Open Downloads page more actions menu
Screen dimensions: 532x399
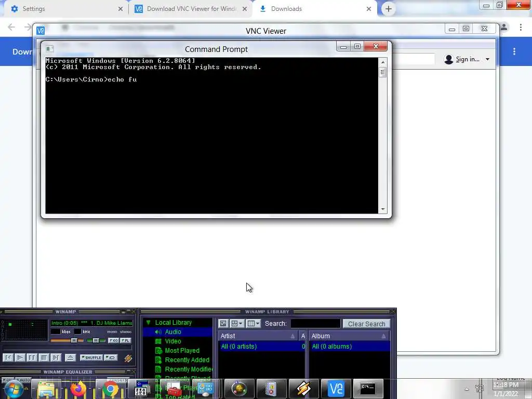point(514,51)
